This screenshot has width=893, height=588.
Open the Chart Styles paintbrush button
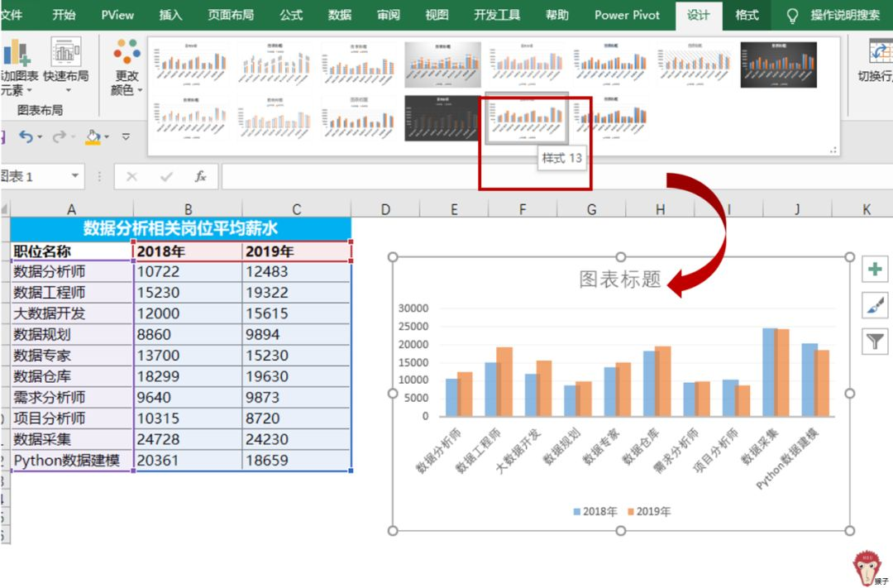(x=875, y=305)
